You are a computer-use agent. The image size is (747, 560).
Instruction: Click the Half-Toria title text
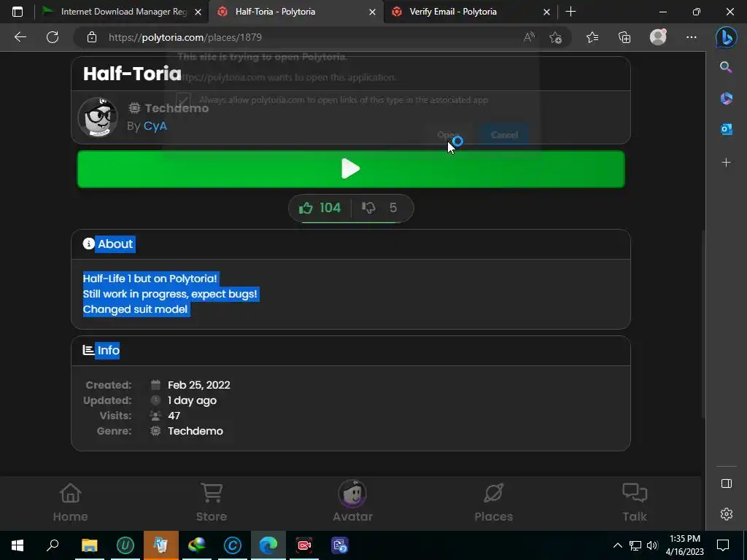point(132,74)
